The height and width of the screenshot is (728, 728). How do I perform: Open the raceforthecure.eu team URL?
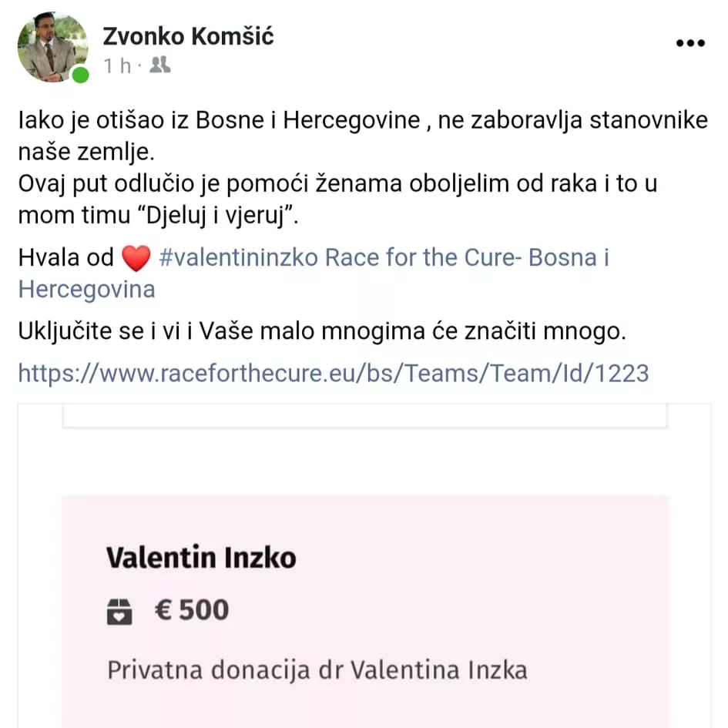point(333,374)
